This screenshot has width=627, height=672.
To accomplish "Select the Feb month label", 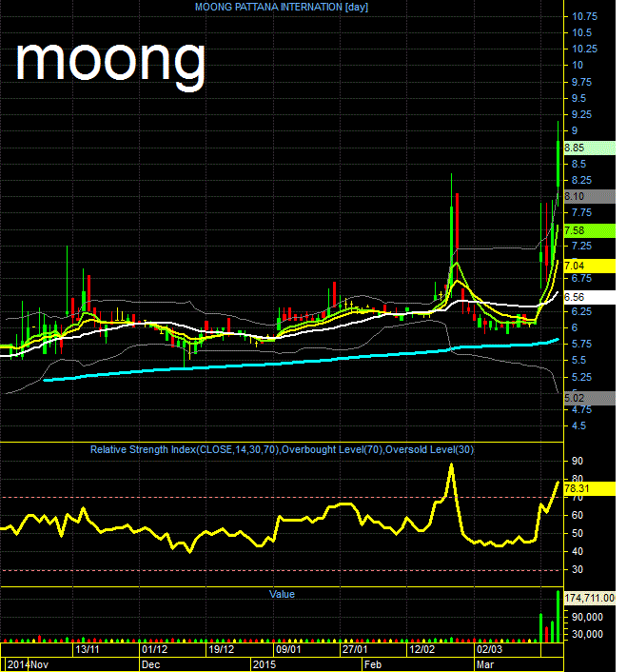I will pos(373,664).
